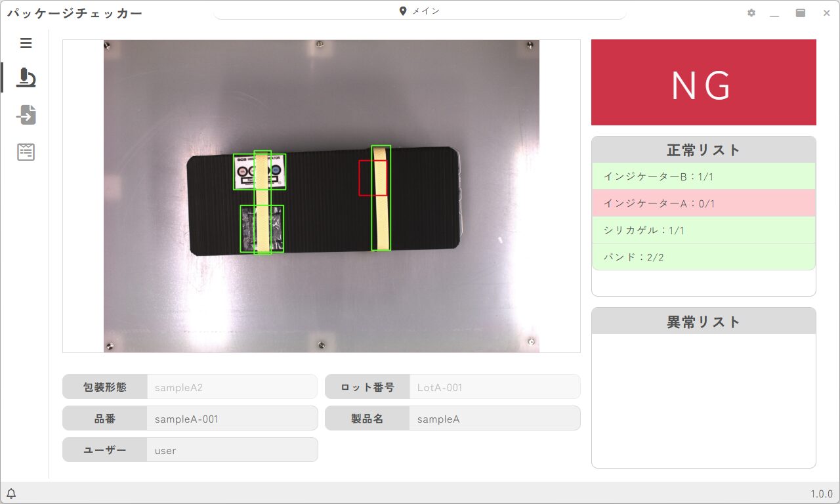
Task: Select the inspection (microscope) sidebar icon
Action: pyautogui.click(x=26, y=77)
